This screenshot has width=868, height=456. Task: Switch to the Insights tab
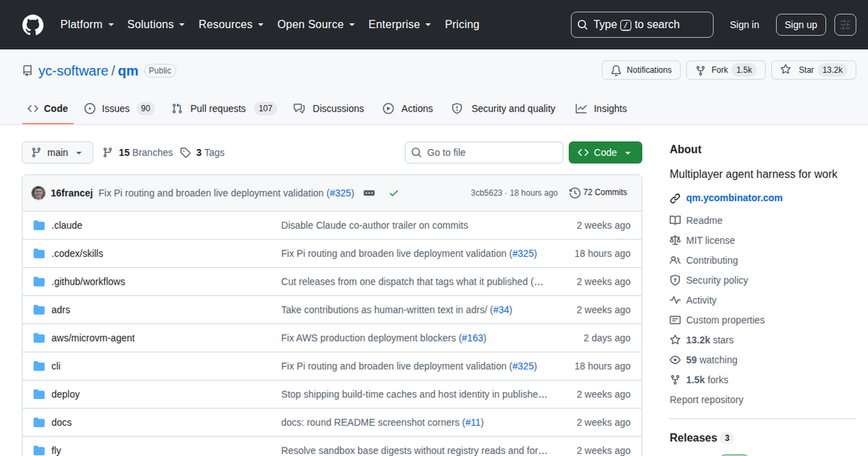coord(601,109)
